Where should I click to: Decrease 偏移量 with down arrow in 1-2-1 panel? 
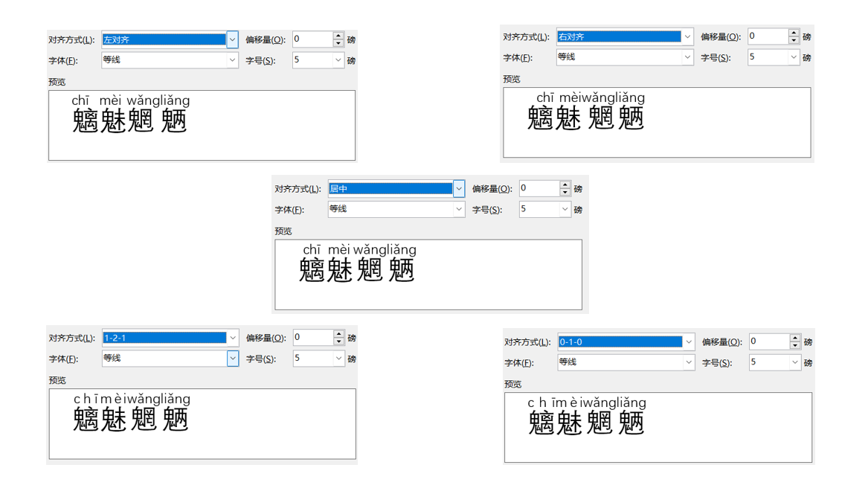click(338, 341)
